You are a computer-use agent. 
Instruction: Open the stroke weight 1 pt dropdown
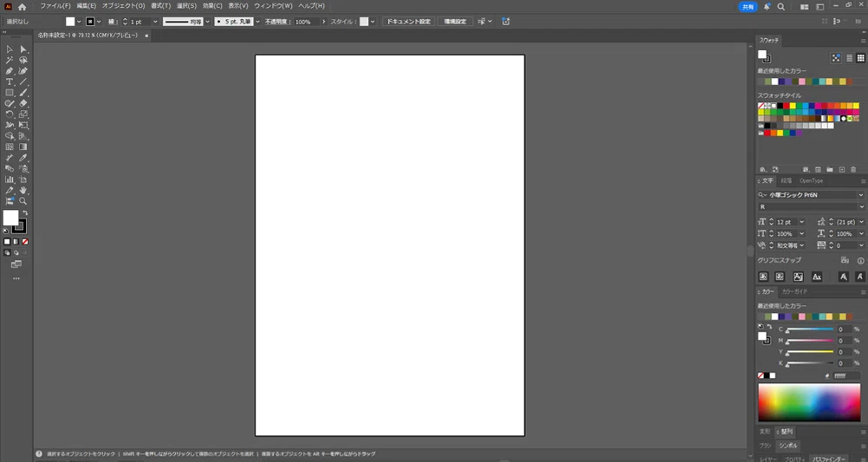(x=155, y=22)
